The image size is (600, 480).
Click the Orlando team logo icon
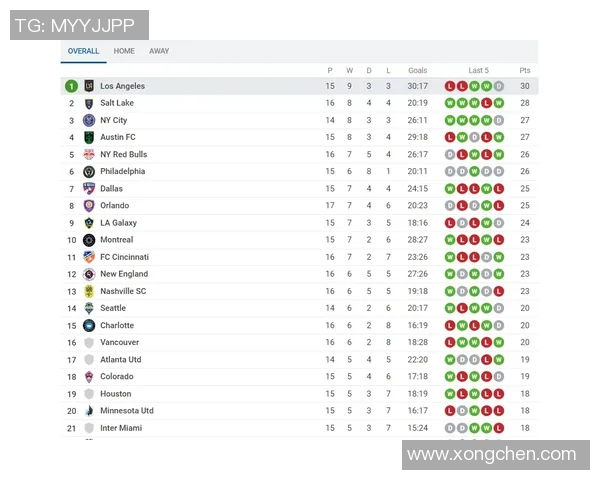(89, 206)
